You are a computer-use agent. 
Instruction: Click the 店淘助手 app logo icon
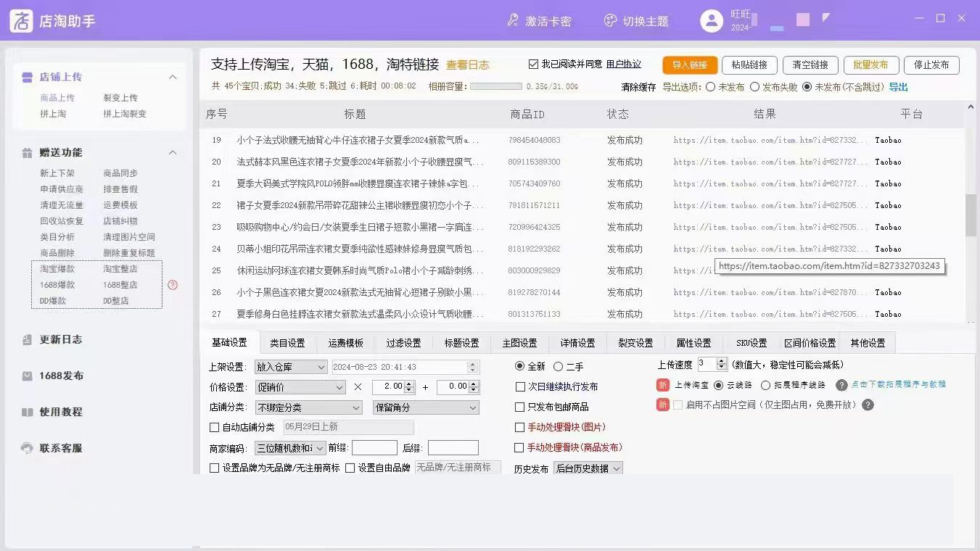click(x=21, y=20)
